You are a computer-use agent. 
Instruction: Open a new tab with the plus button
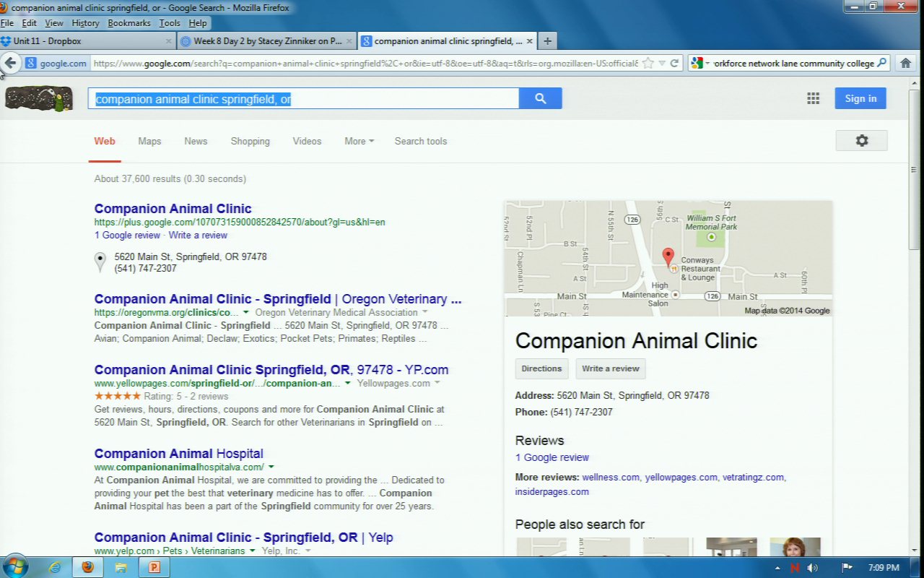(x=547, y=41)
